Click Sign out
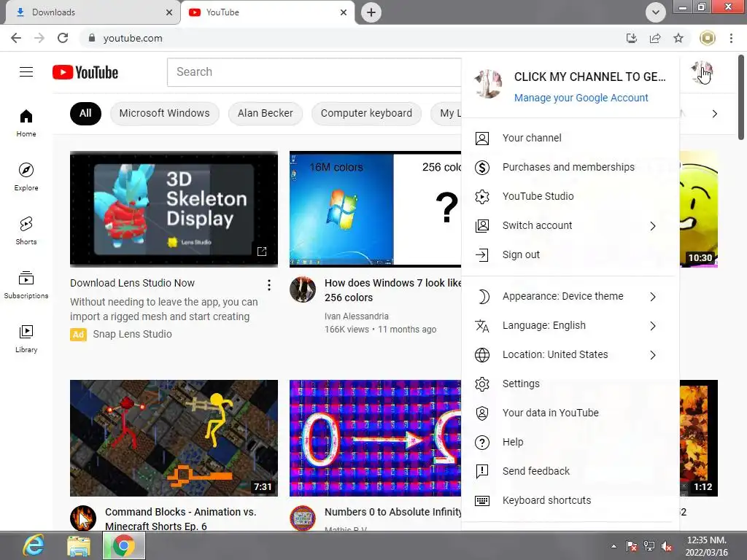The width and height of the screenshot is (747, 560). coord(570,254)
